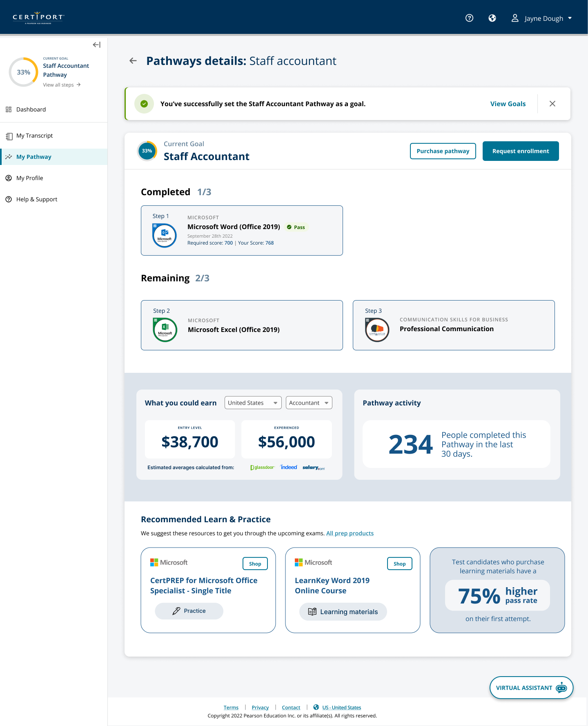The image size is (588, 726).
Task: Click the Dashboard grid icon
Action: click(x=9, y=109)
